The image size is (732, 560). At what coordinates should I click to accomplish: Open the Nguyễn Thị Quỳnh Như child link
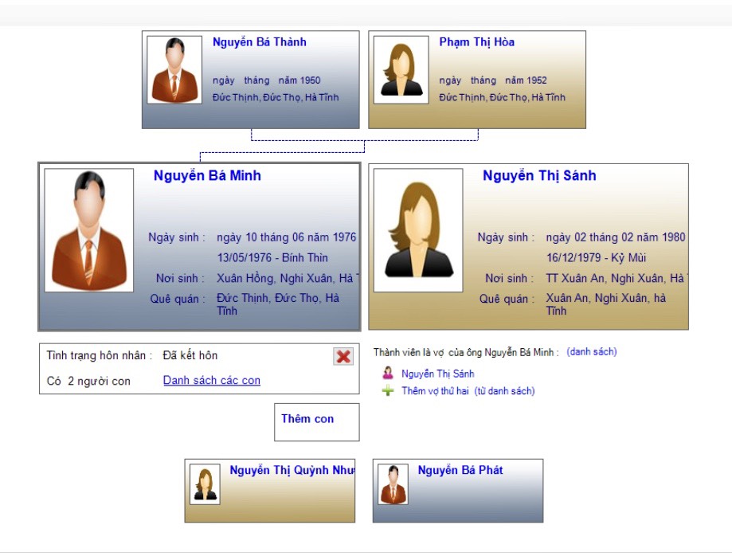point(292,470)
